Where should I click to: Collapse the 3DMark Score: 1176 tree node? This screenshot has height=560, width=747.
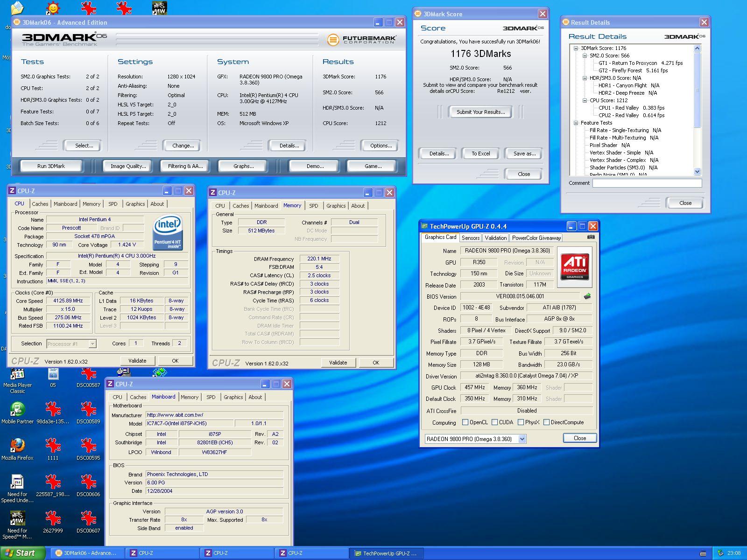pos(576,48)
